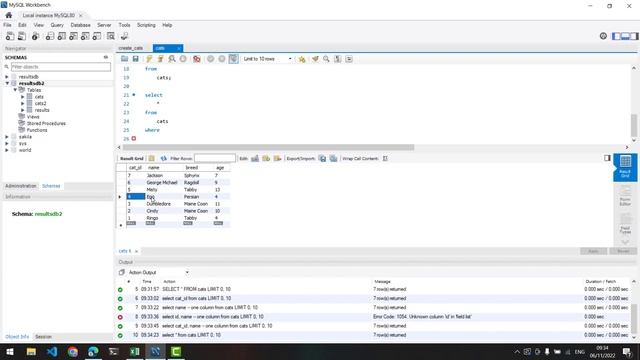
Task: Delete selected rows in result grid
Action: [278, 158]
